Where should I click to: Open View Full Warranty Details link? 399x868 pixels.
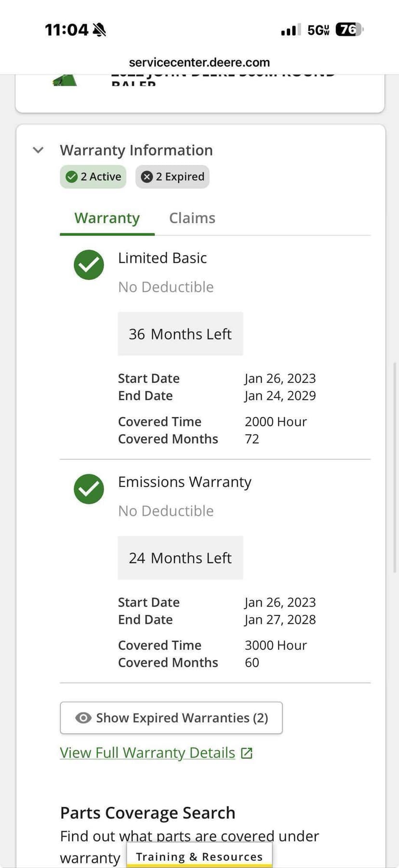point(147,753)
